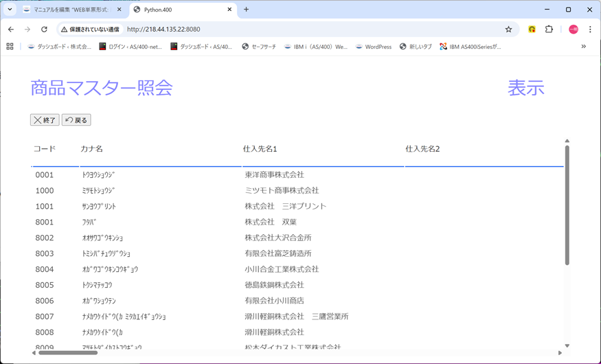Open the apps grid in bookmarks bar
Screen dimensions: 601x364
tap(10, 47)
